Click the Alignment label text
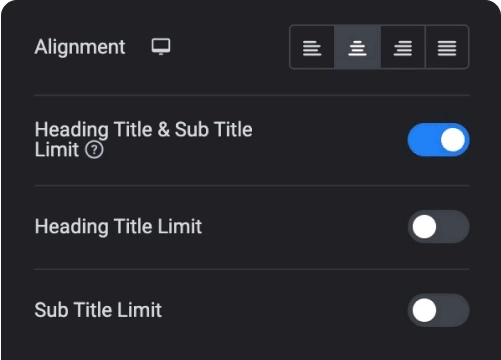This screenshot has height=360, width=501. point(80,47)
